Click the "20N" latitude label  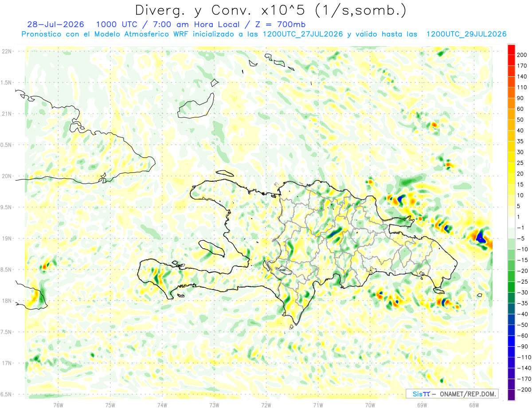coord(7,176)
